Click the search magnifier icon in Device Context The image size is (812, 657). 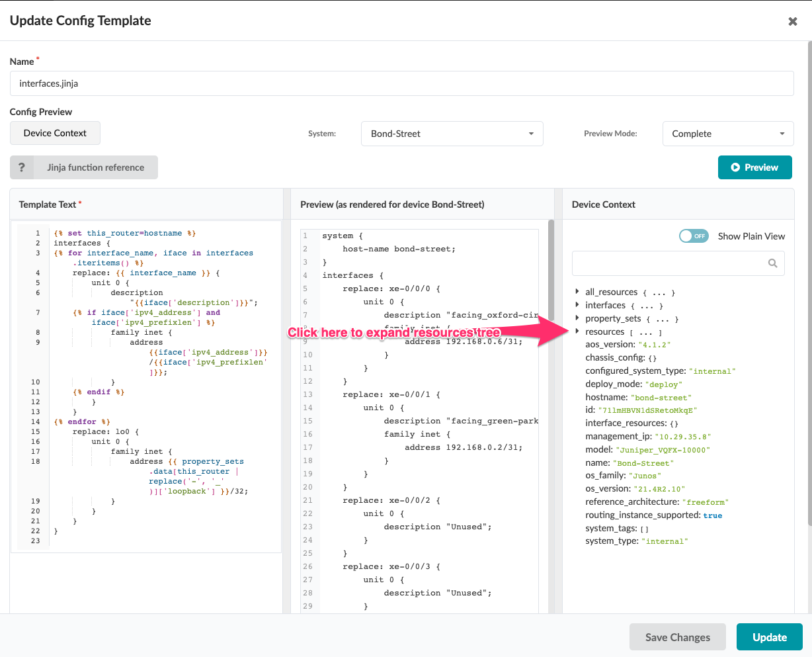772,263
